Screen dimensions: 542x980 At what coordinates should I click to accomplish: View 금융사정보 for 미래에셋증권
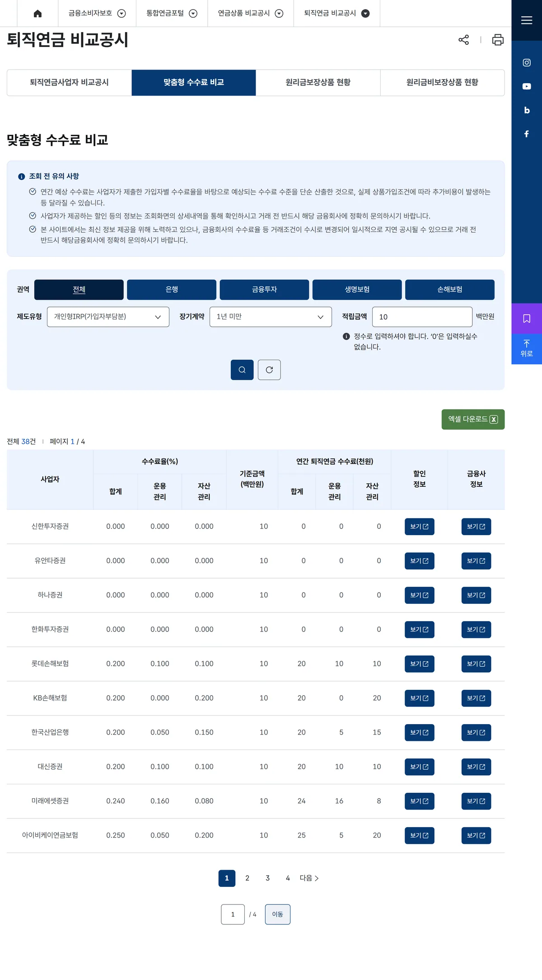(476, 801)
